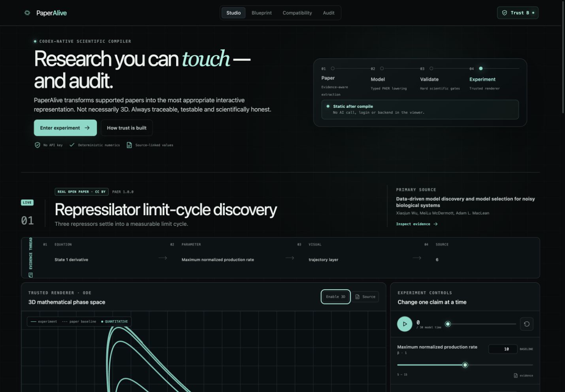Click the production rate value field showing 10
Screen dimensions: 565x392
pyautogui.click(x=503, y=349)
